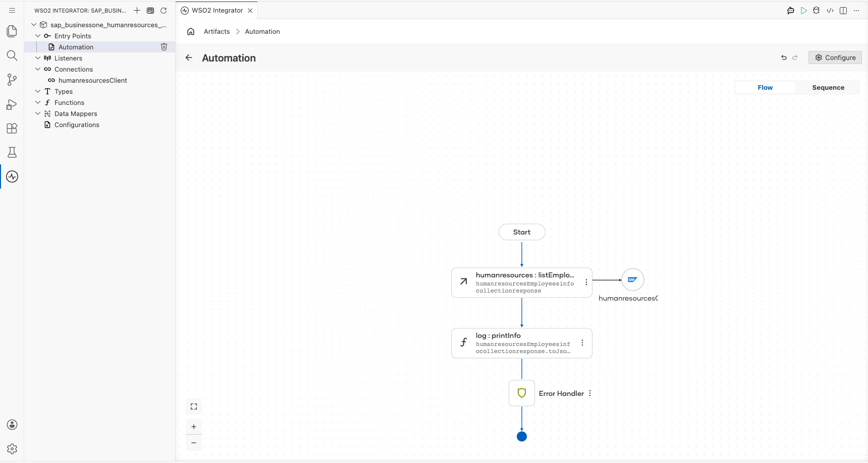This screenshot has height=463, width=868.
Task: Show source code view icon
Action: coord(830,10)
